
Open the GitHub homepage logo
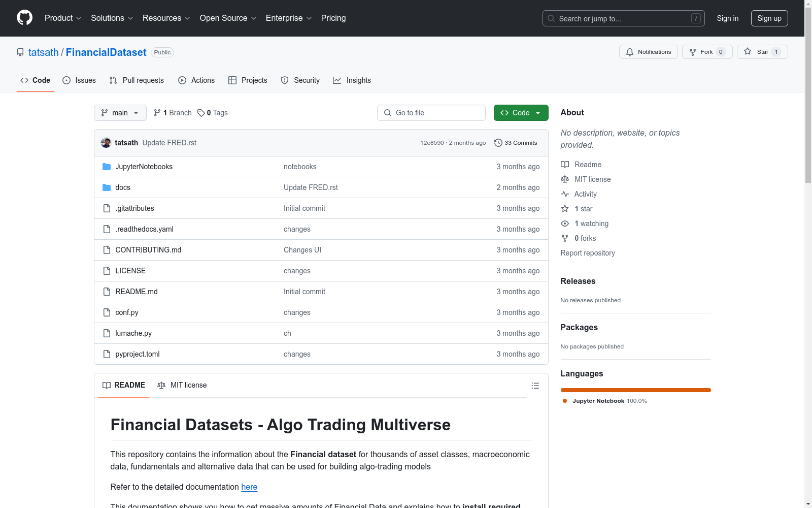(x=24, y=18)
